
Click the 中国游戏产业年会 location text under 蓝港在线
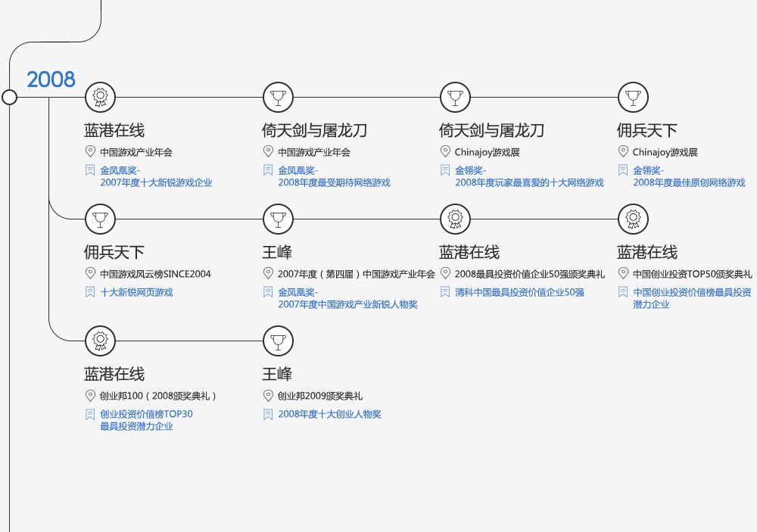click(136, 152)
